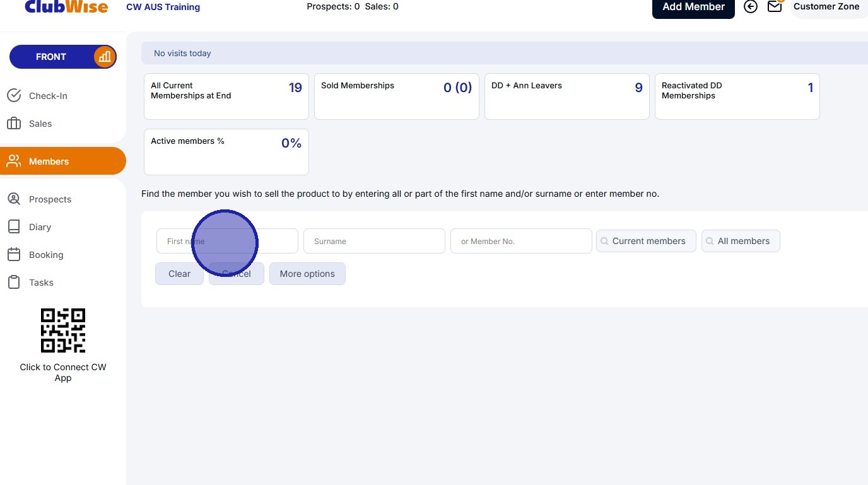
Task: Open the Active members % card
Action: point(226,152)
